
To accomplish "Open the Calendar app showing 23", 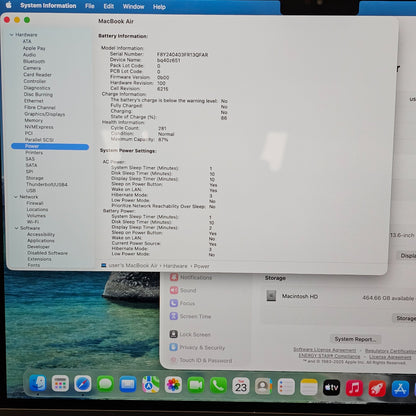I will pyautogui.click(x=241, y=386).
